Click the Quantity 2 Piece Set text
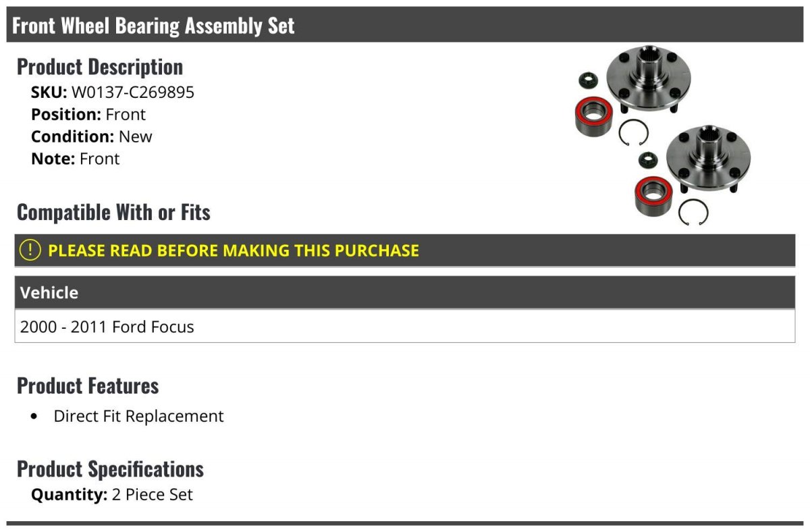This screenshot has height=532, width=810. pyautogui.click(x=112, y=495)
